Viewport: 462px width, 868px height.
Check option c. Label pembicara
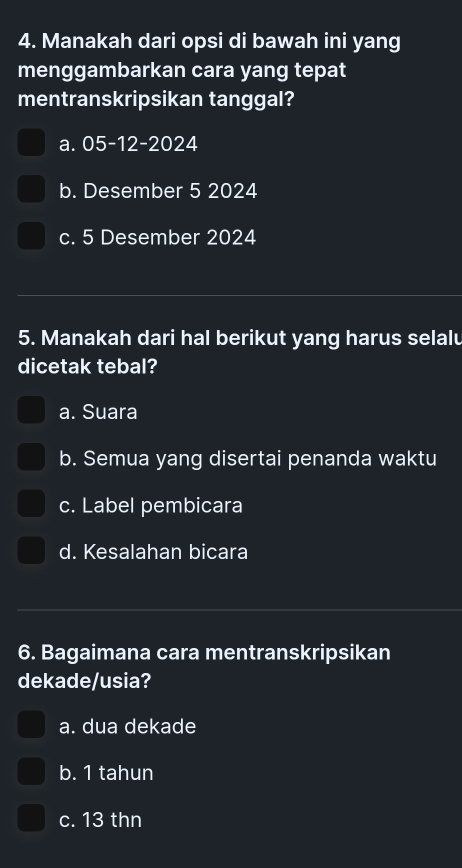click(x=31, y=505)
